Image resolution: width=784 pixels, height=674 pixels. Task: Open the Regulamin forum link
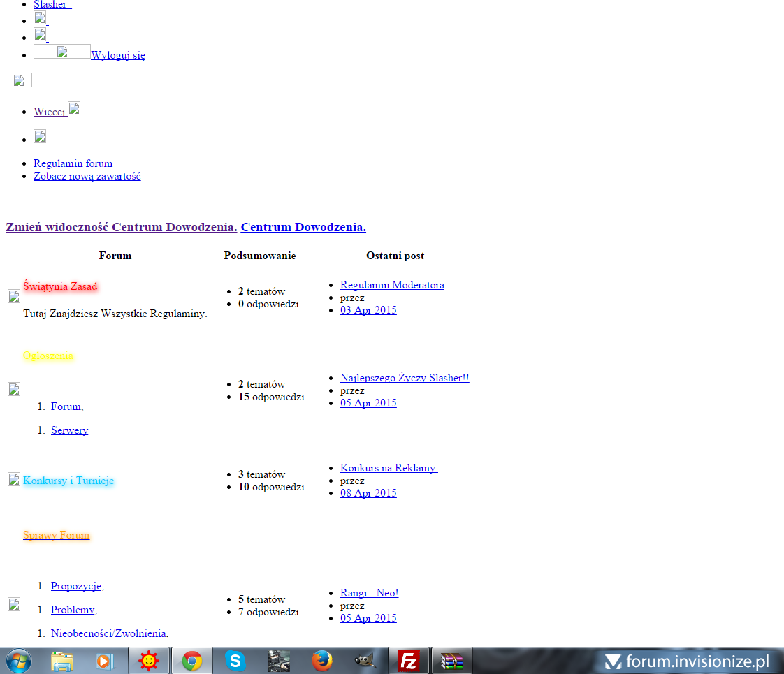[x=73, y=163]
